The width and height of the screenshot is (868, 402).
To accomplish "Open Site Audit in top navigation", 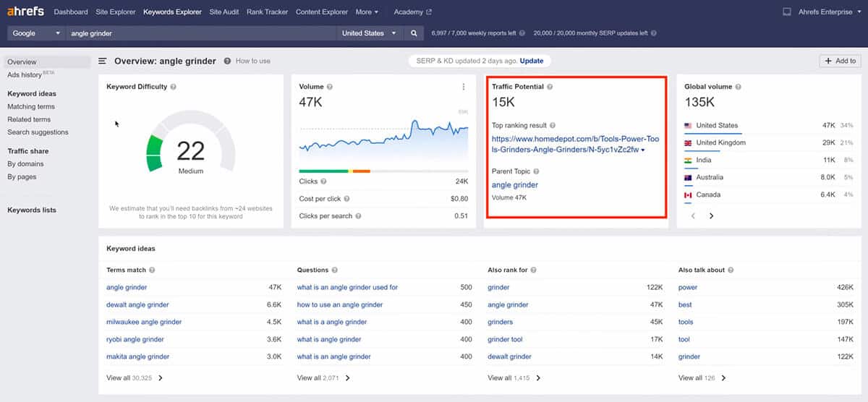I will tap(224, 12).
